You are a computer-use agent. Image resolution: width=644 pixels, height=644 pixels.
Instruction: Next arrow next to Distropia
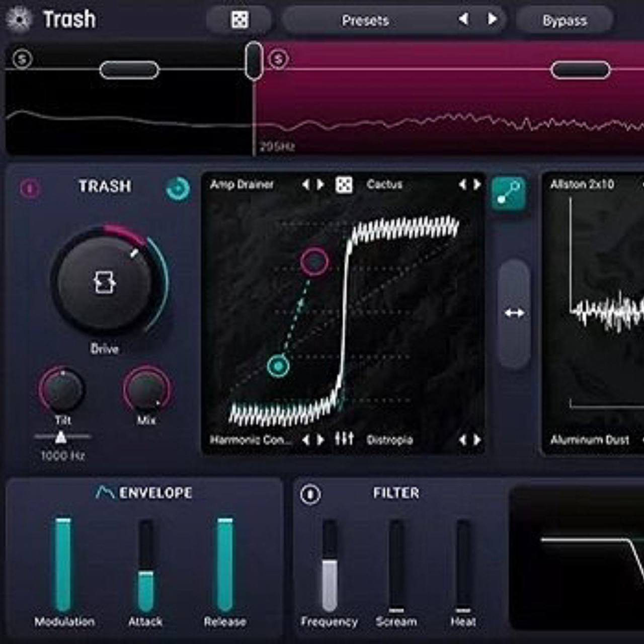pos(477,440)
